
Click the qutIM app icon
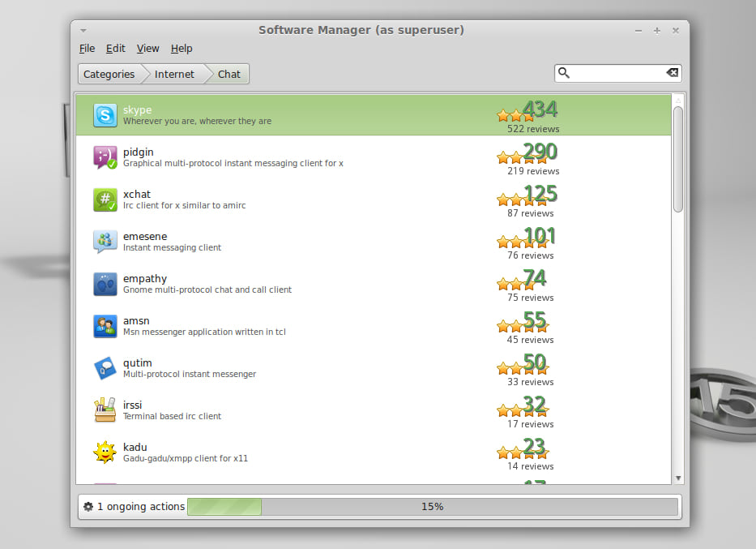tap(105, 368)
